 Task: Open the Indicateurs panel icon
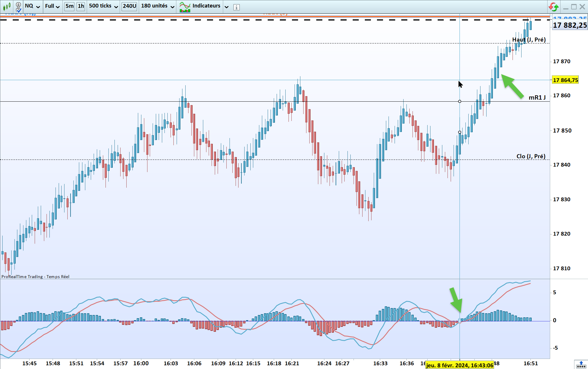[185, 7]
